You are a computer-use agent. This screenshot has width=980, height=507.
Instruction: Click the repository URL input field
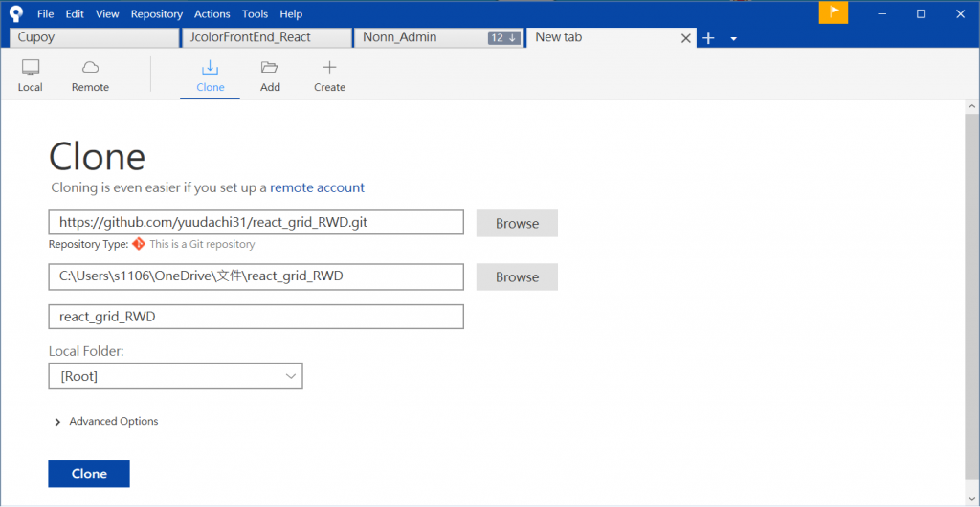[x=256, y=222]
